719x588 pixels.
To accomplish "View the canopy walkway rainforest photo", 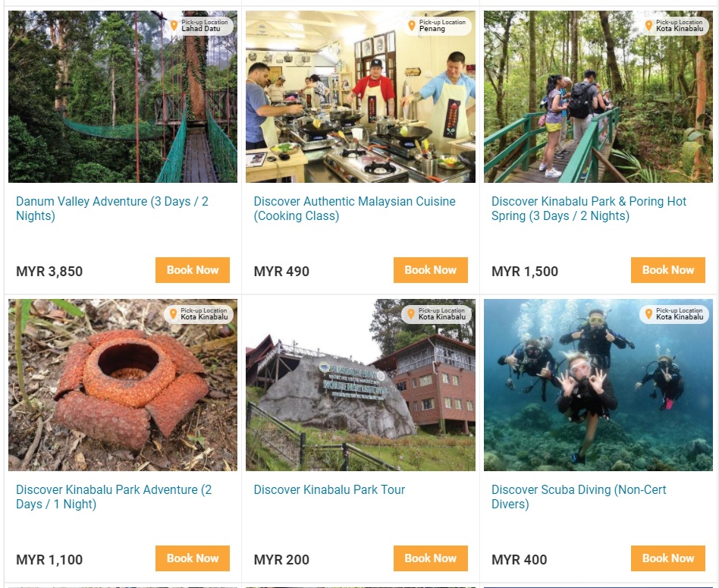I will click(x=123, y=97).
